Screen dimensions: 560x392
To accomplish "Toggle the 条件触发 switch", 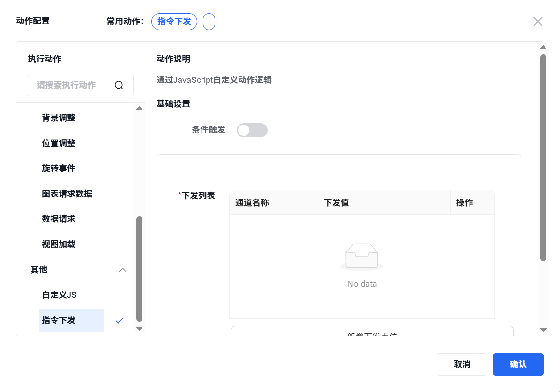I will point(252,130).
